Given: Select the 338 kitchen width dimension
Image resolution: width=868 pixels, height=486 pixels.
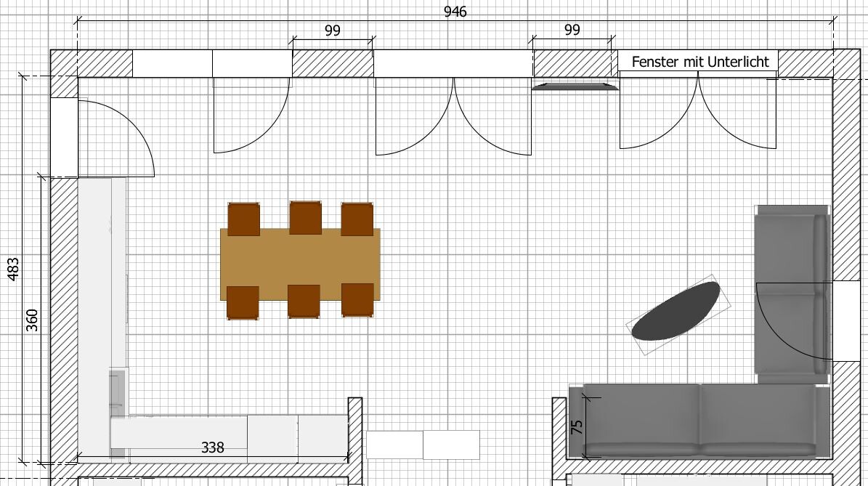Looking at the screenshot, I should 212,447.
